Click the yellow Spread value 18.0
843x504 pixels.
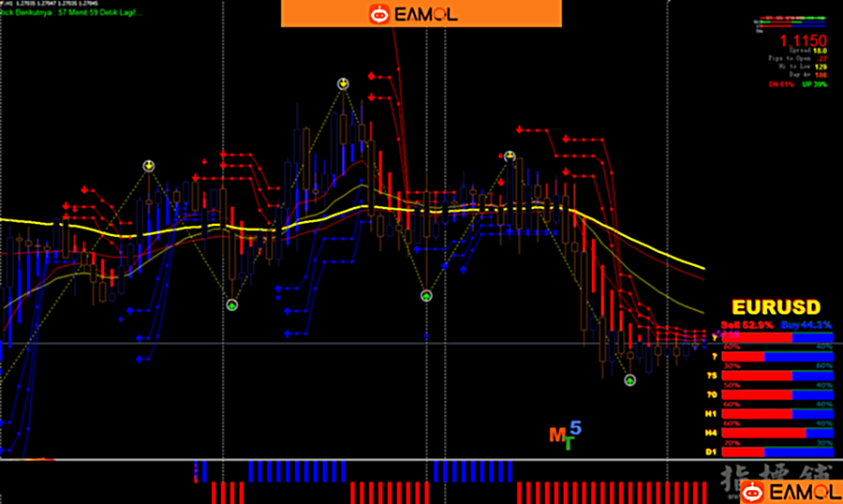(819, 52)
